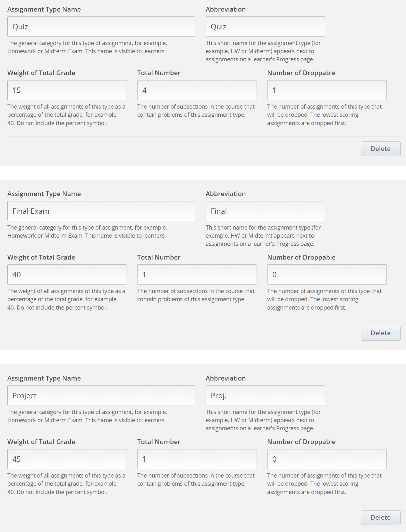Screen dimensions: 406x532
Task: Delete the Quiz assignment type
Action: tap(380, 149)
